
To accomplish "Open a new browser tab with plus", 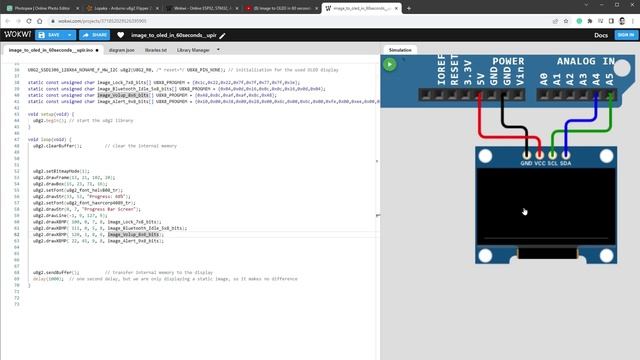I will 409,8.
